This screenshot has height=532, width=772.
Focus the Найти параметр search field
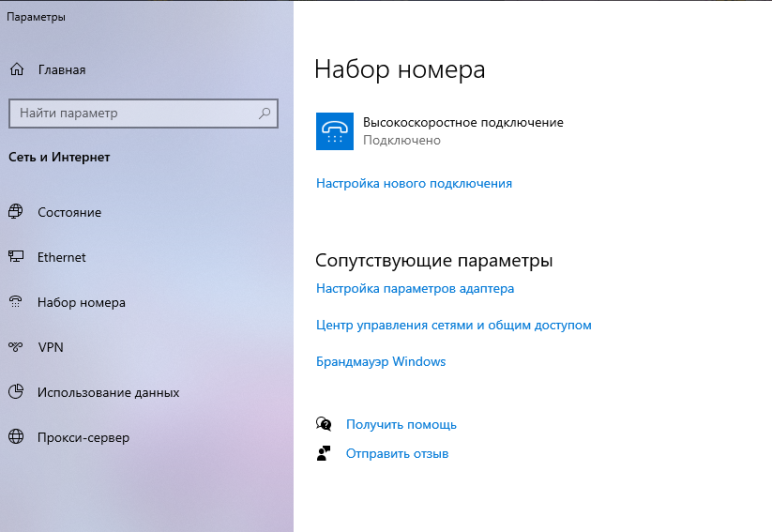pyautogui.click(x=144, y=114)
